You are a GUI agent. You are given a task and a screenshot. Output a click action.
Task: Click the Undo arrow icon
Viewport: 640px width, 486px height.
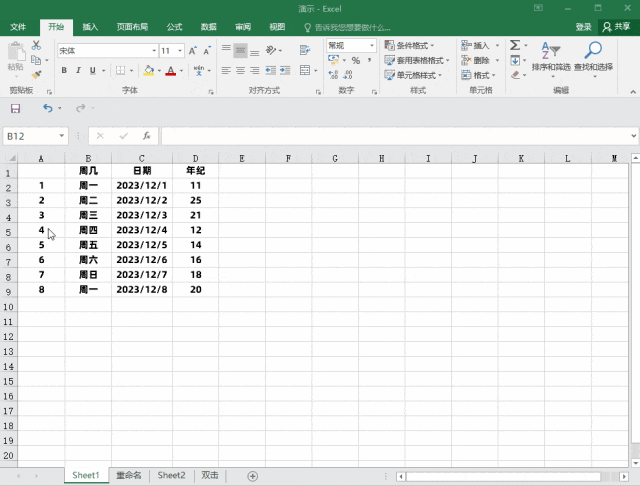click(x=47, y=108)
